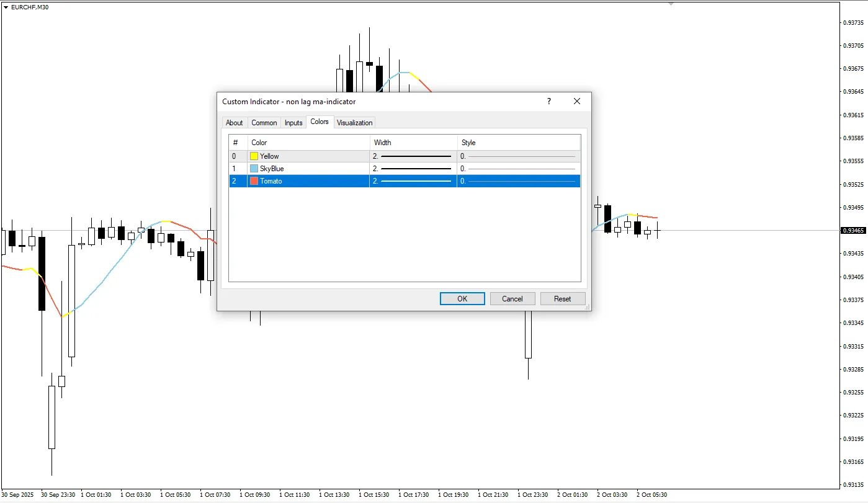Open the style setting for Tomato row

point(519,181)
